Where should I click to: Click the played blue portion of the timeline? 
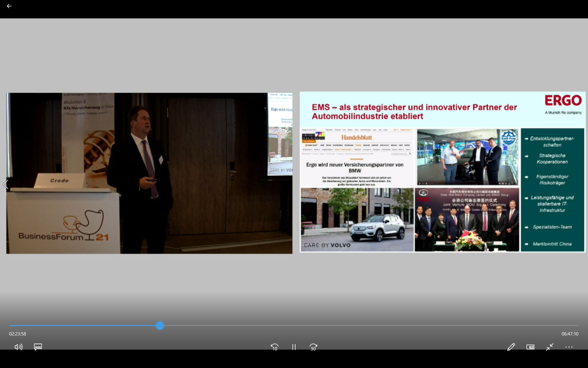click(83, 326)
